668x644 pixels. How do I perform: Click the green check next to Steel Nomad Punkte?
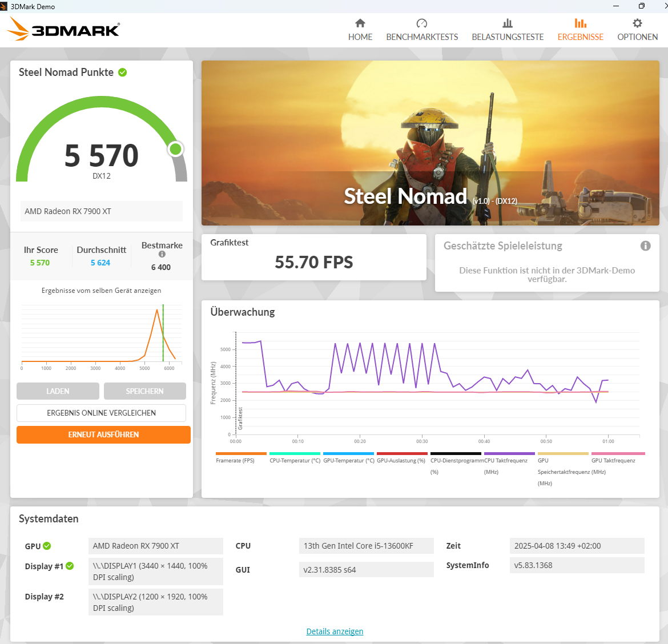click(x=123, y=73)
